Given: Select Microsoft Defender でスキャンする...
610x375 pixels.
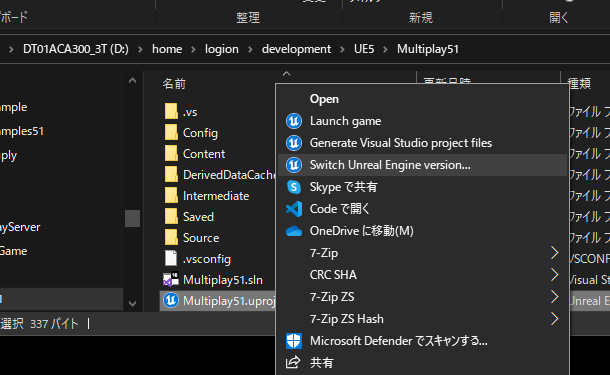Looking at the screenshot, I should click(422, 341).
